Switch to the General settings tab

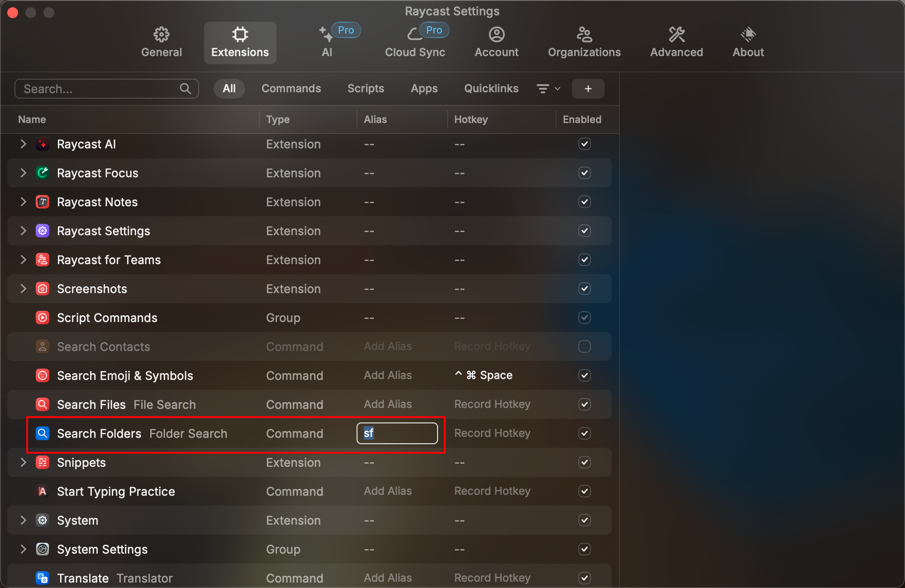coord(161,43)
